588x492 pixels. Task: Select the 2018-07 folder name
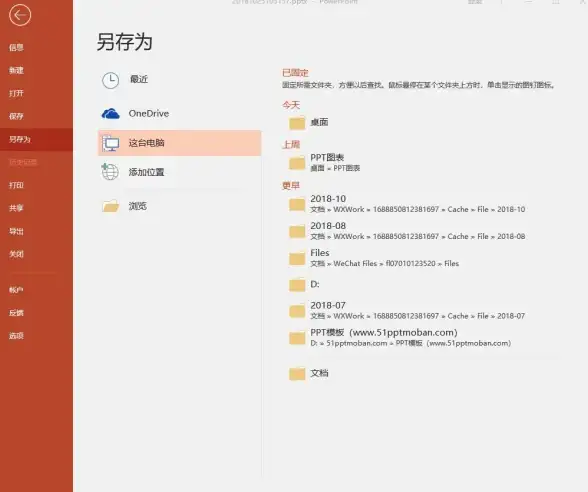(x=328, y=305)
